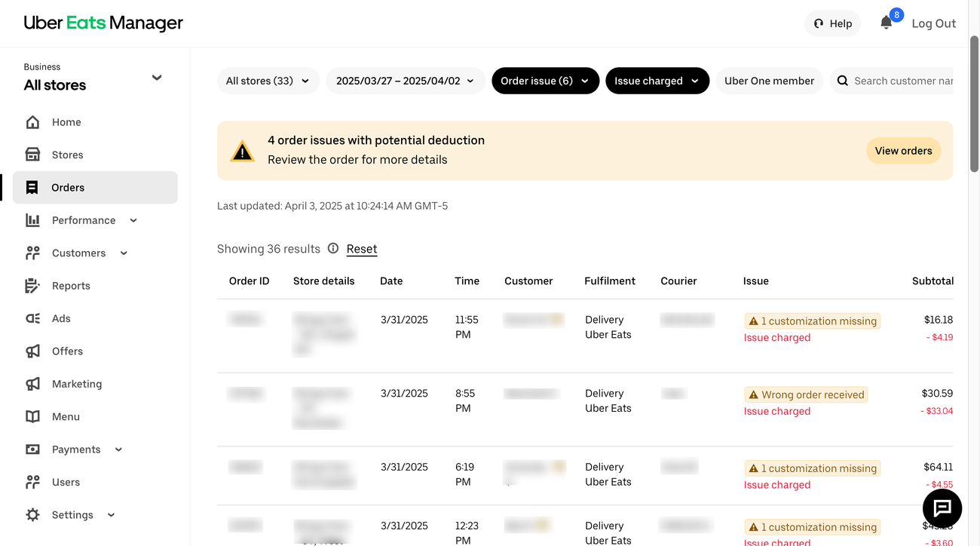Click the Ads icon in the sidebar
The width and height of the screenshot is (980, 546).
(32, 318)
